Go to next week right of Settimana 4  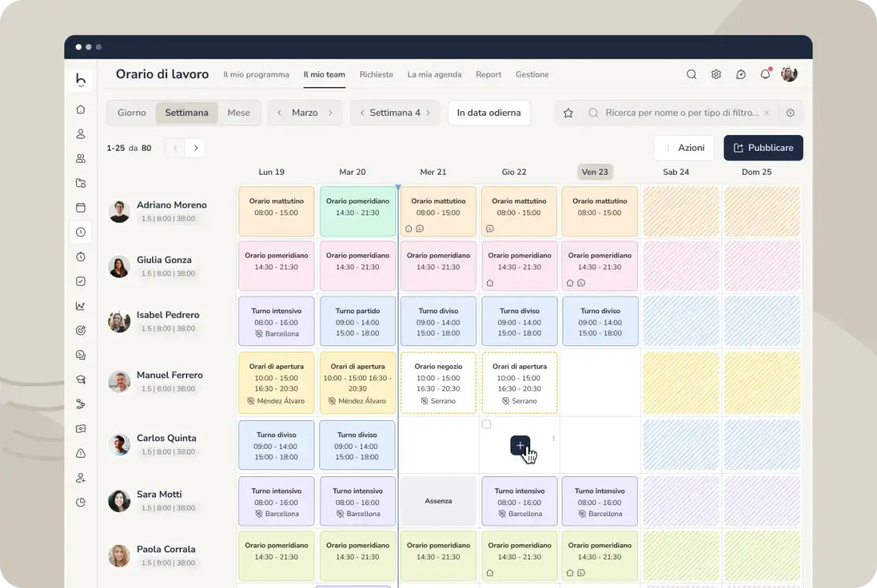pyautogui.click(x=428, y=113)
